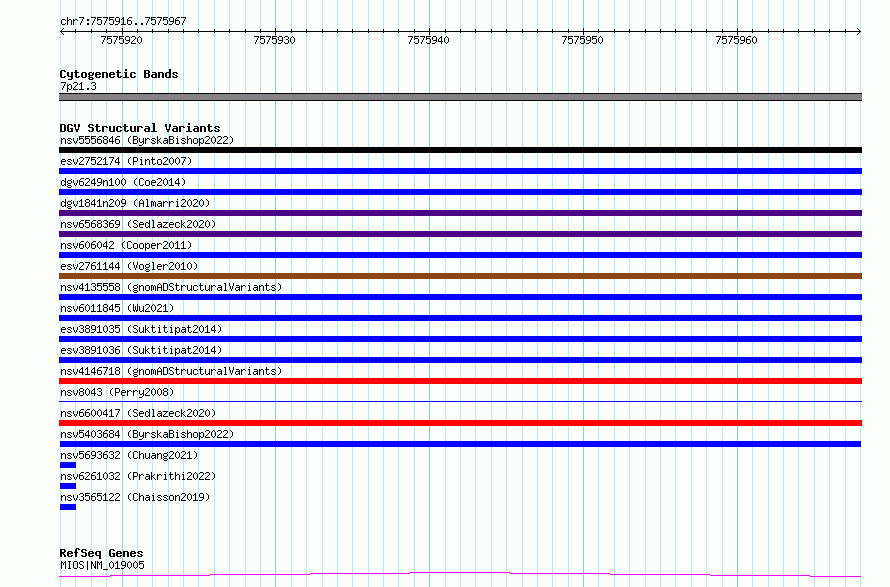890x587 pixels.
Task: Select the 7p21.3 band label
Action: tap(78, 86)
